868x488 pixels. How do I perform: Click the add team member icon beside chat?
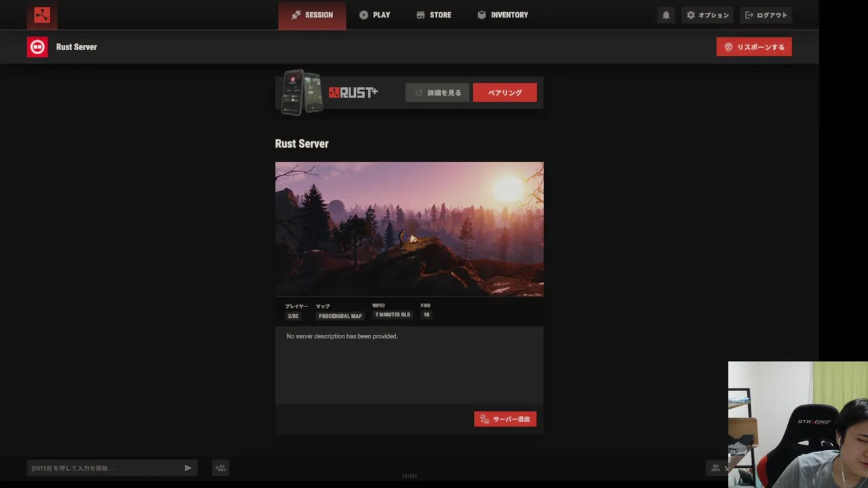coord(220,468)
